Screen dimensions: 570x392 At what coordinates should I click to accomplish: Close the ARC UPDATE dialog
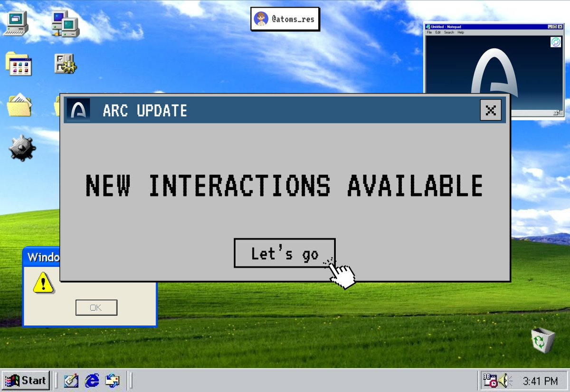coord(491,110)
